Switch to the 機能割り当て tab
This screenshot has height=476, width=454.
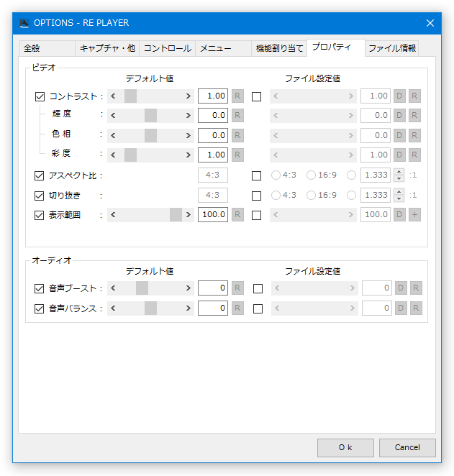click(x=279, y=48)
